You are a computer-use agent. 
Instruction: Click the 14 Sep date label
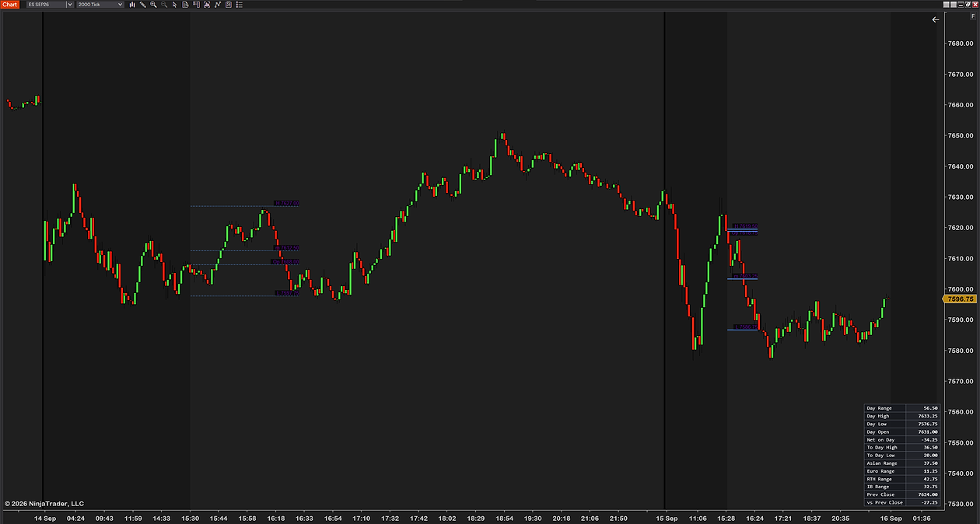(45, 518)
